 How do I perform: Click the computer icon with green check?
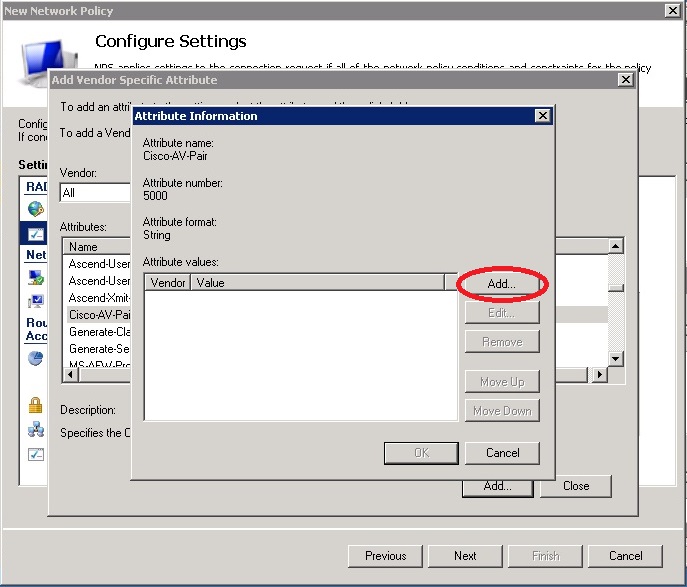(36, 277)
